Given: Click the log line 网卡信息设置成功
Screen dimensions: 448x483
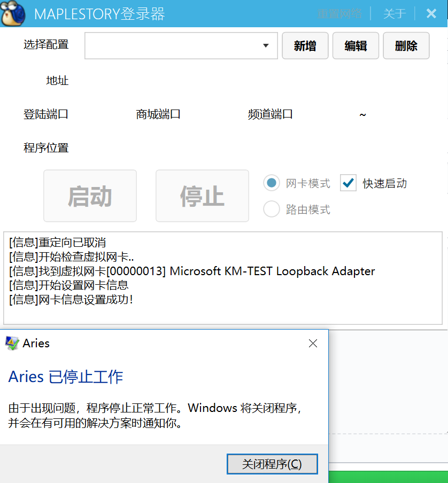Looking at the screenshot, I should pyautogui.click(x=71, y=299).
